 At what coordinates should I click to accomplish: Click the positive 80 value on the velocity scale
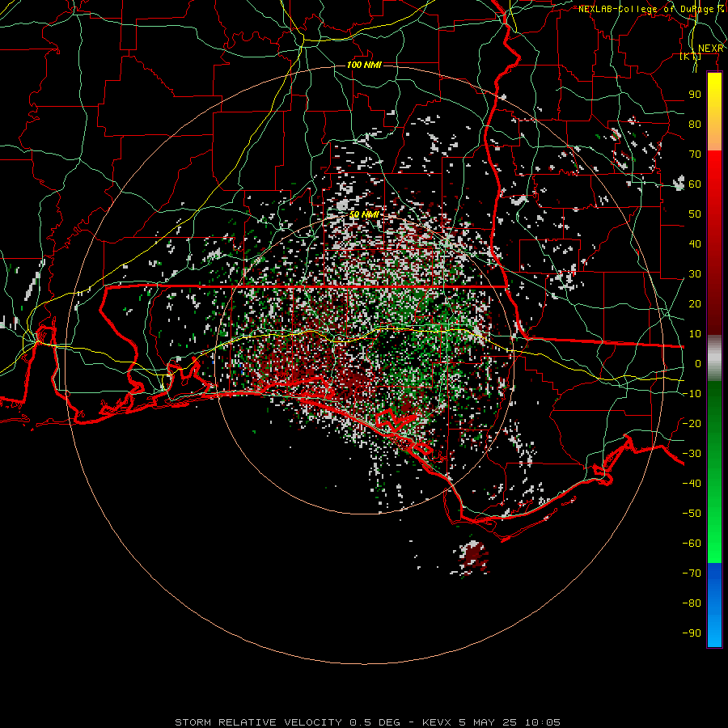pyautogui.click(x=695, y=124)
